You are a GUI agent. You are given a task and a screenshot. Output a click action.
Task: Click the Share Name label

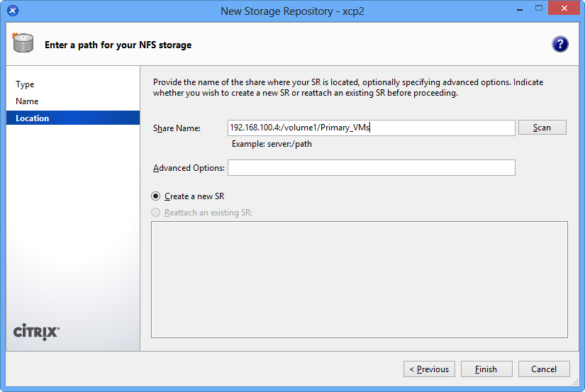tap(177, 128)
